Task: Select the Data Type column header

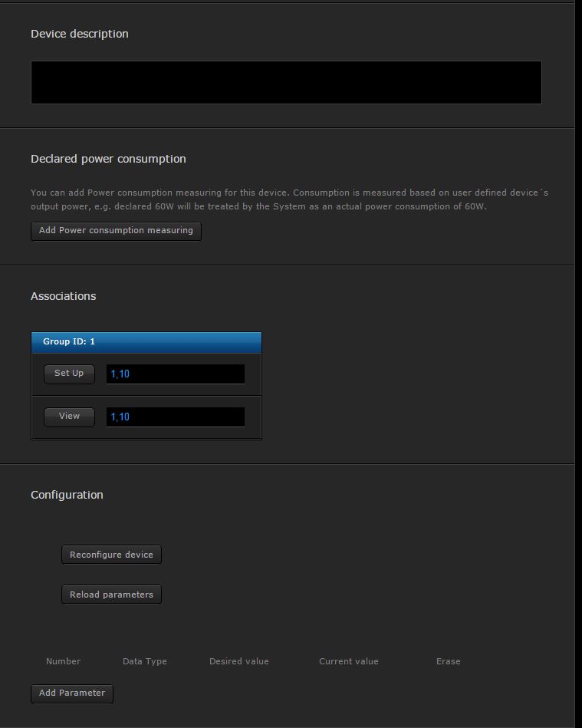Action: click(x=144, y=661)
